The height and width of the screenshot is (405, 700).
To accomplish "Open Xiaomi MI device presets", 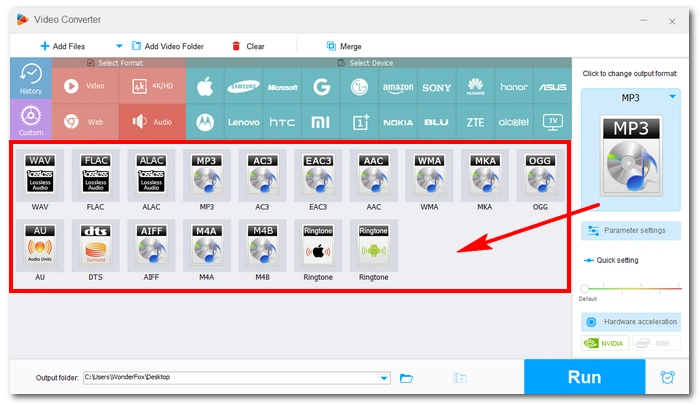I will [x=321, y=122].
